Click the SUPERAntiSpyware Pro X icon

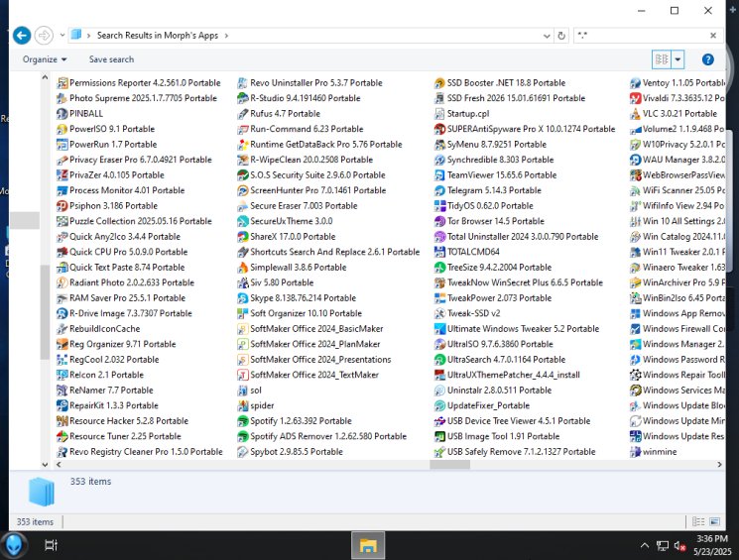pyautogui.click(x=439, y=129)
